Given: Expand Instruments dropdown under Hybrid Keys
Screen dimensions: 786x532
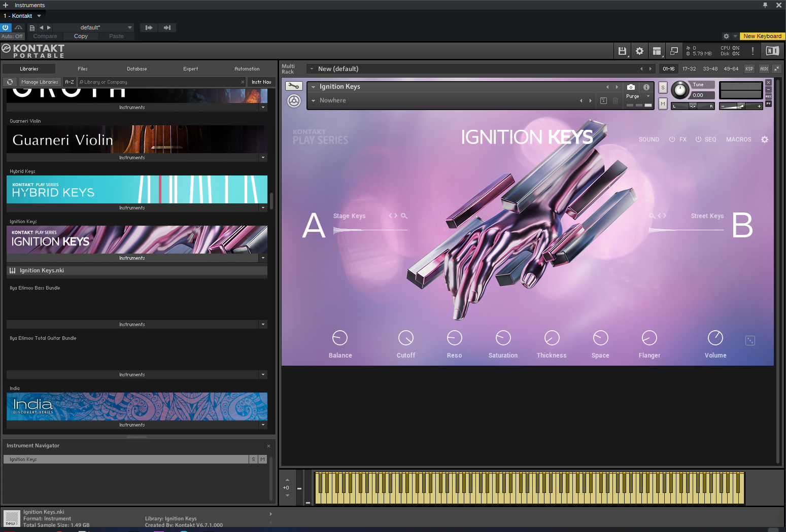Looking at the screenshot, I should coord(263,208).
